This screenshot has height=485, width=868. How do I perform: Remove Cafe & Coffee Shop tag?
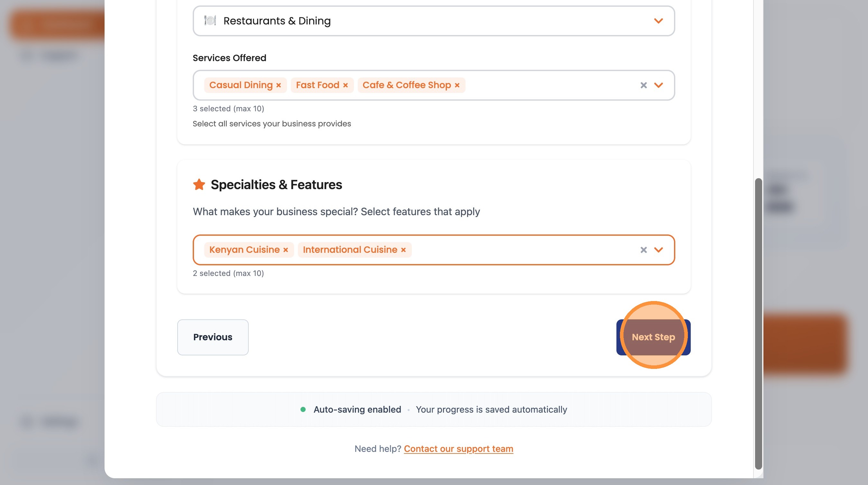(457, 85)
